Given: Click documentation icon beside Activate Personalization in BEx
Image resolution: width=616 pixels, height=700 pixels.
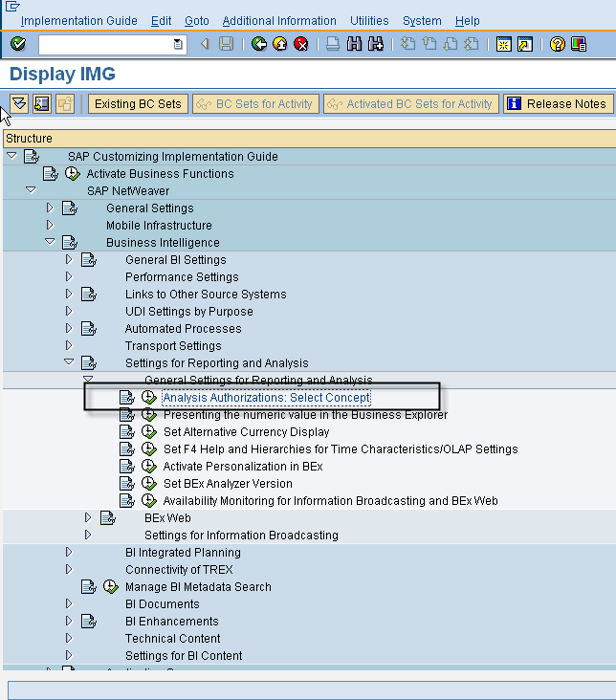Looking at the screenshot, I should (x=127, y=467).
